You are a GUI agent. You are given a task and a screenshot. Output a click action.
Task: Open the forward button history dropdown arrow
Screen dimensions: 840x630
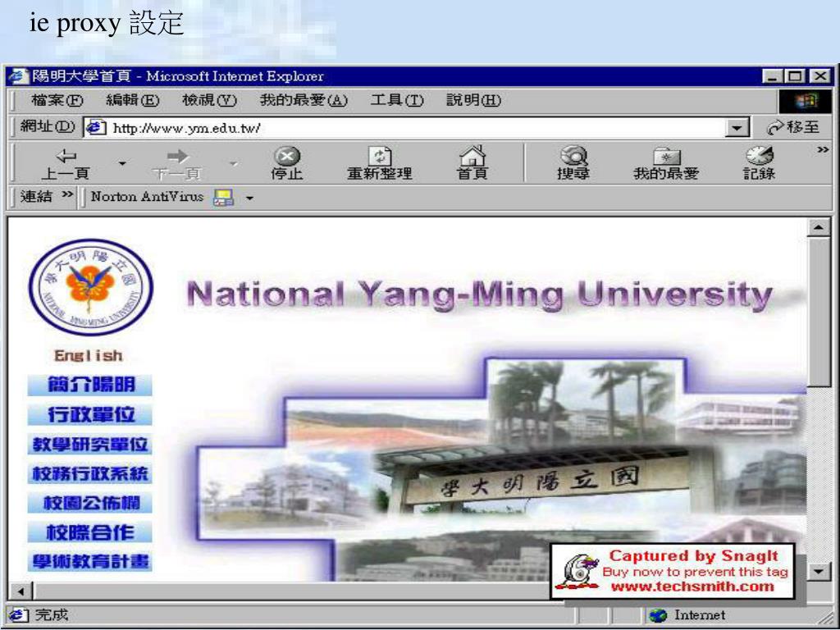[234, 163]
